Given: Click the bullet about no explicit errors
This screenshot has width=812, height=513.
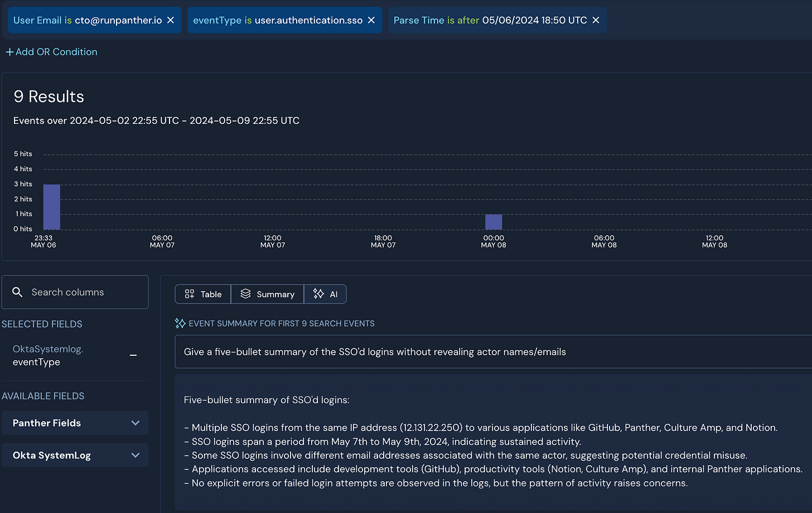Looking at the screenshot, I should point(436,483).
